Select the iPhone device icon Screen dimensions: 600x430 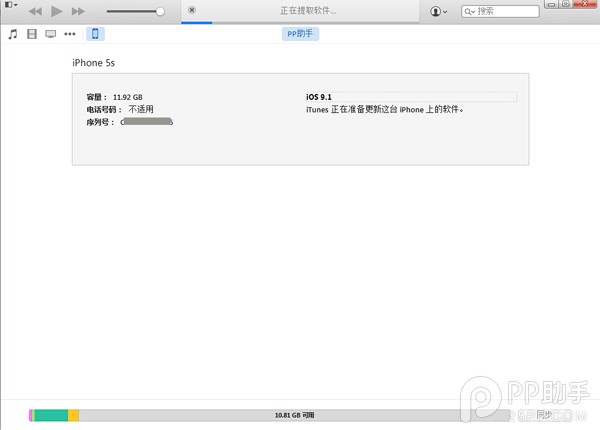point(95,34)
